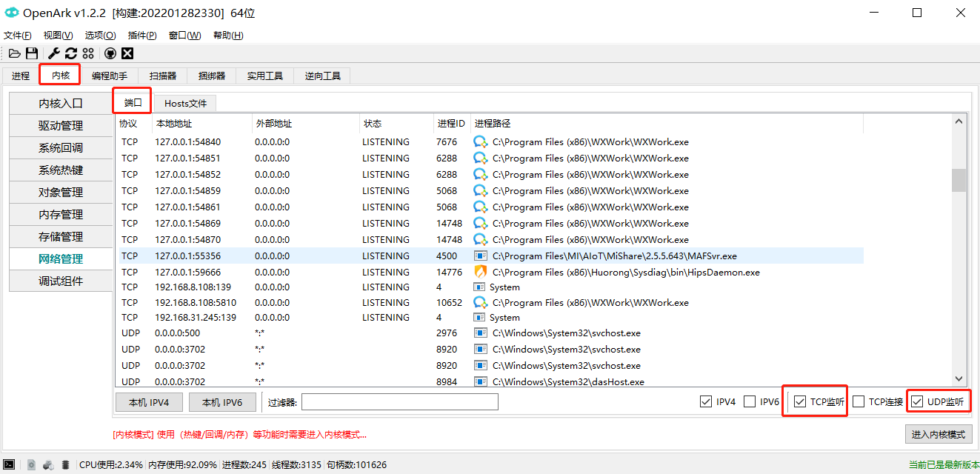This screenshot has height=474, width=980.
Task: Open the 文件(F) menu
Action: pos(18,36)
